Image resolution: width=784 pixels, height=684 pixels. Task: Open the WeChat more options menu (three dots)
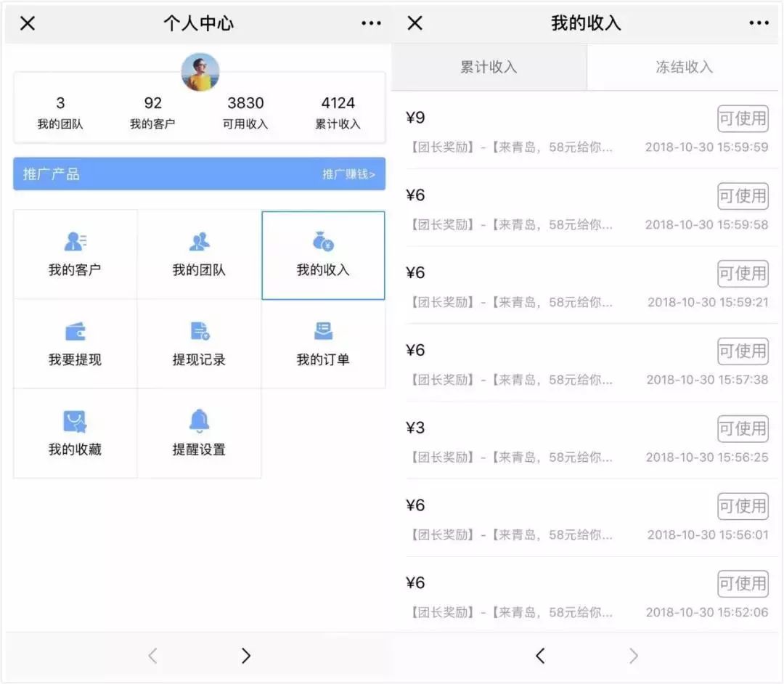click(x=370, y=23)
